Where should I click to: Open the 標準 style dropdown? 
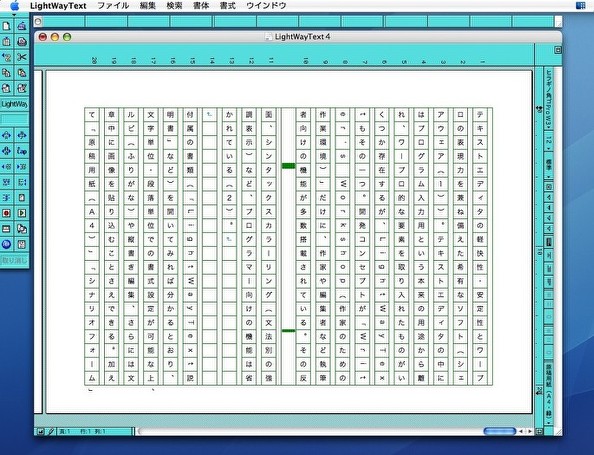(549, 166)
